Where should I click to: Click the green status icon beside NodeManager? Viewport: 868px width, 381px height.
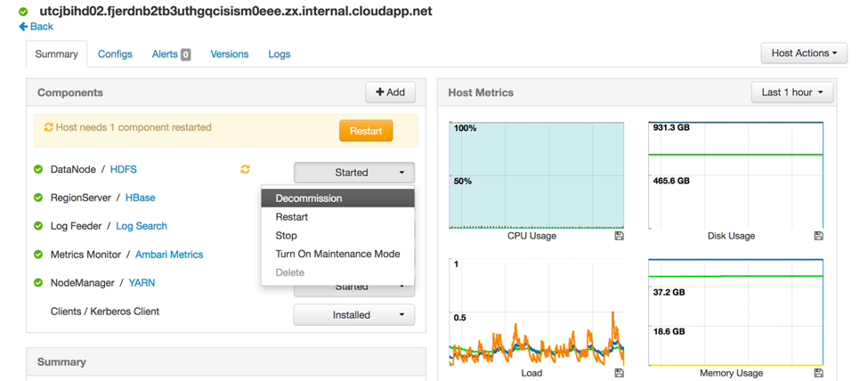tap(38, 283)
